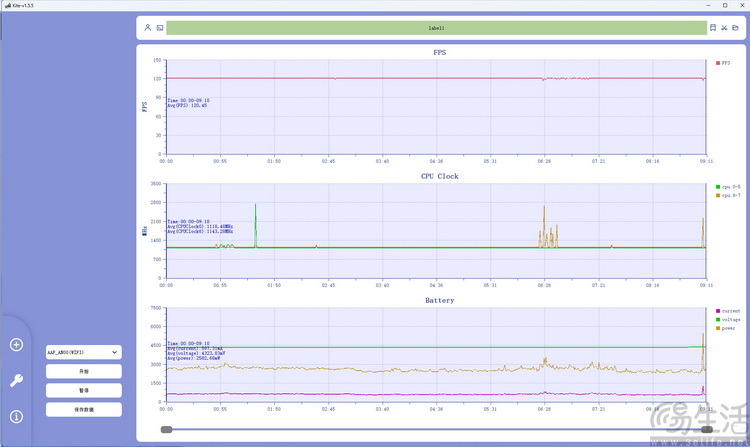Click the folder open icon at top right
750x447 pixels.
(737, 28)
